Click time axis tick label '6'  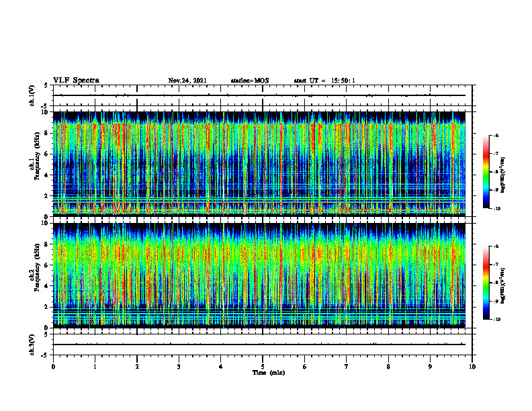click(305, 367)
